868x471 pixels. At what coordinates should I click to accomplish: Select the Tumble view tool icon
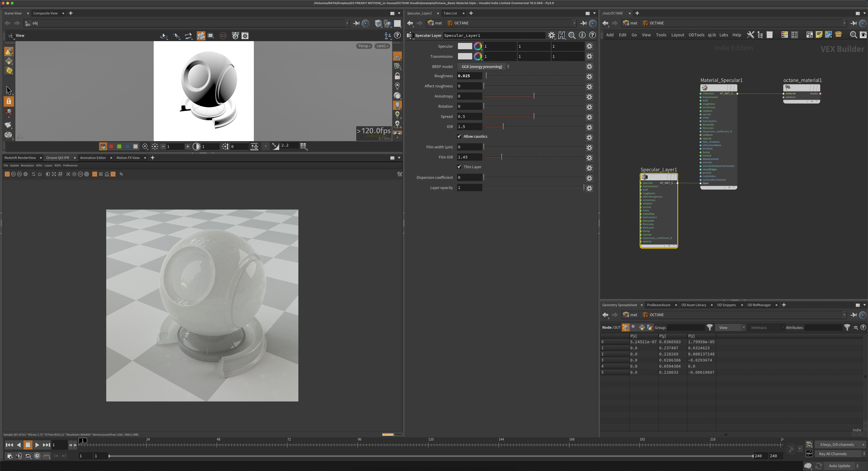[163, 36]
